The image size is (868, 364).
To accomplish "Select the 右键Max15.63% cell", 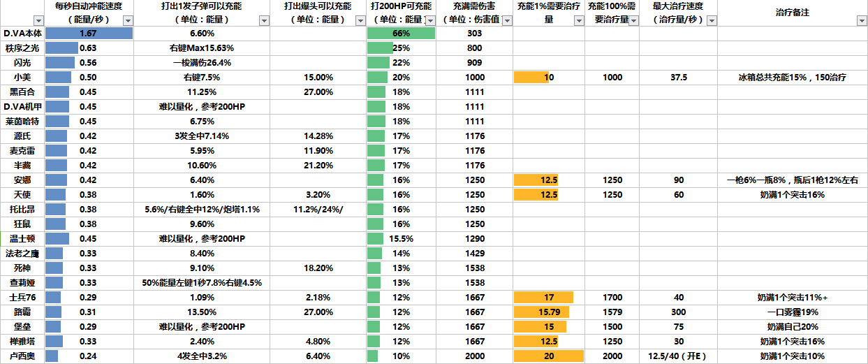I will [202, 48].
